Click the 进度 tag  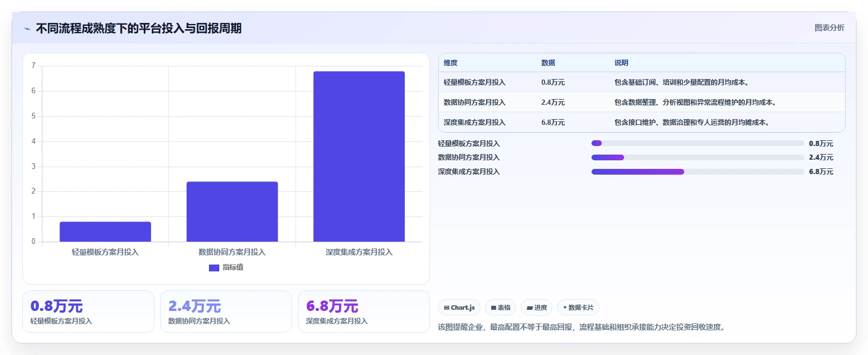[x=536, y=307]
